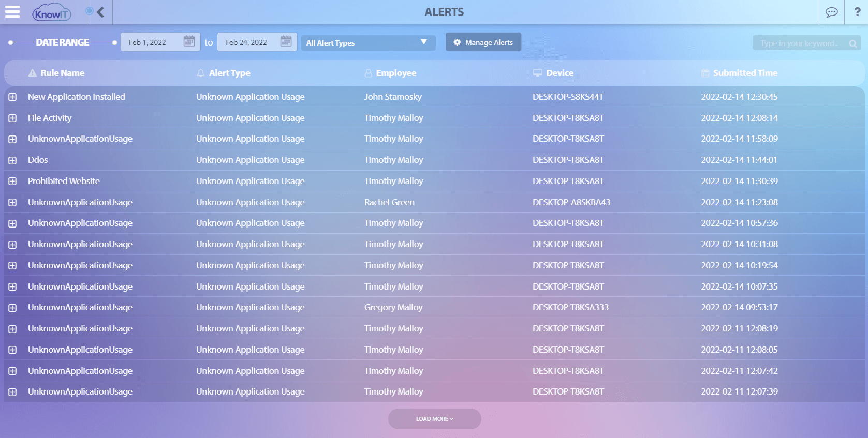Open the All Alert Types dropdown
This screenshot has width=868, height=438.
pyautogui.click(x=368, y=42)
